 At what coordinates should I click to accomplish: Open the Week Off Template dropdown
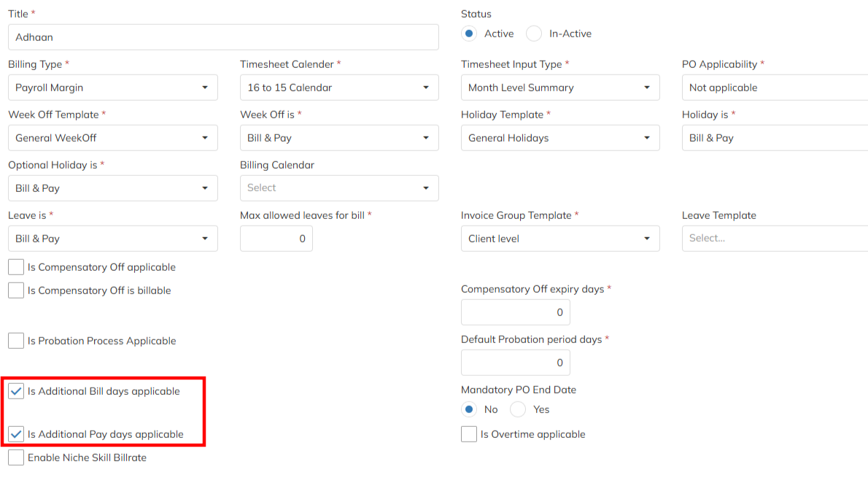point(112,138)
